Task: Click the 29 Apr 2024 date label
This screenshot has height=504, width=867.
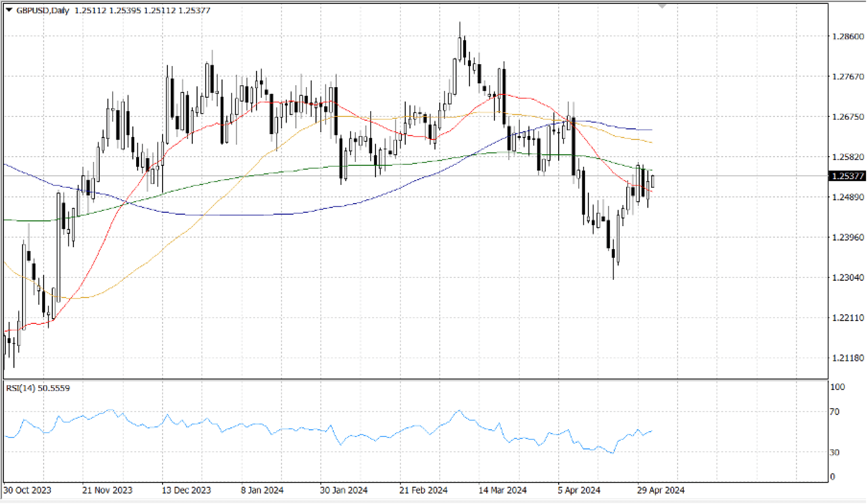Action: click(x=661, y=490)
